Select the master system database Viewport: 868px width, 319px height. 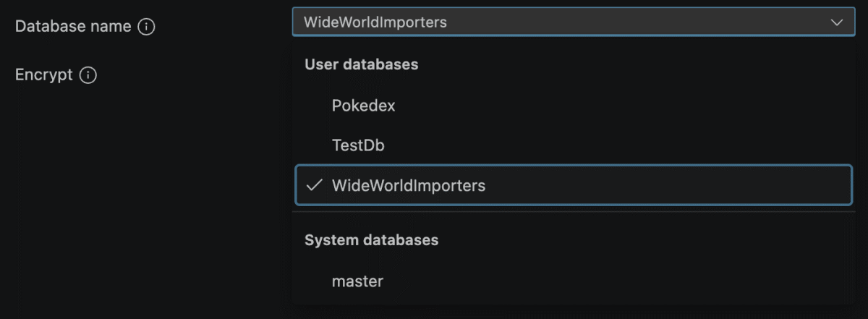point(573,281)
